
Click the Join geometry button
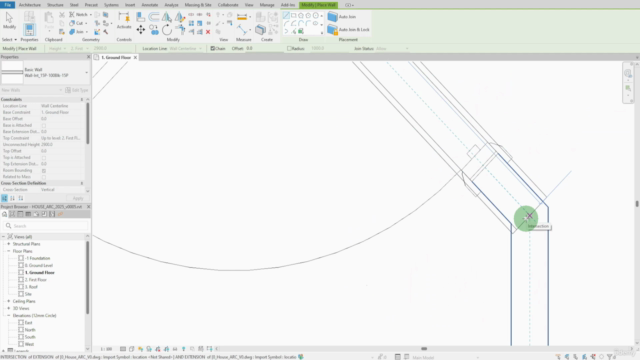pos(77,32)
